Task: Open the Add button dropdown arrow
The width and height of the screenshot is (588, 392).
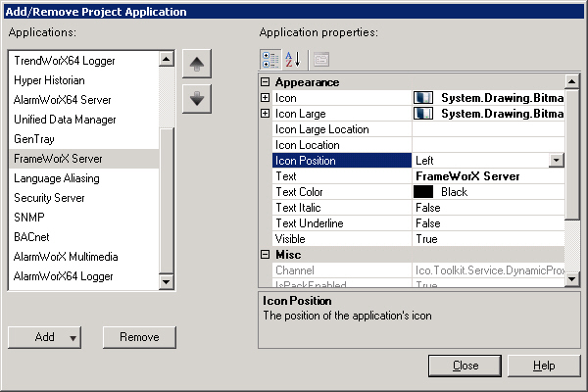Action: coord(73,338)
